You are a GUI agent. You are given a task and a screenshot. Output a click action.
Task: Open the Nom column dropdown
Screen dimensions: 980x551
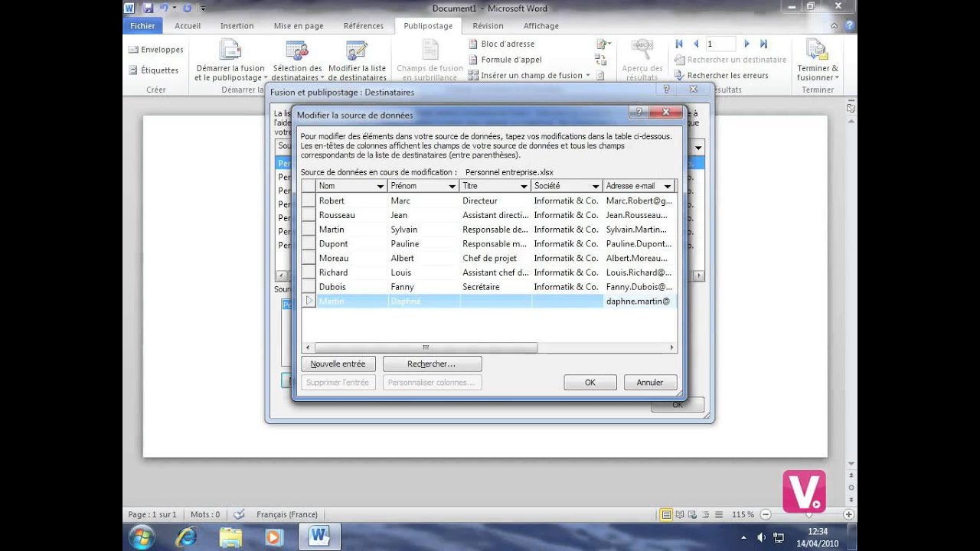381,186
